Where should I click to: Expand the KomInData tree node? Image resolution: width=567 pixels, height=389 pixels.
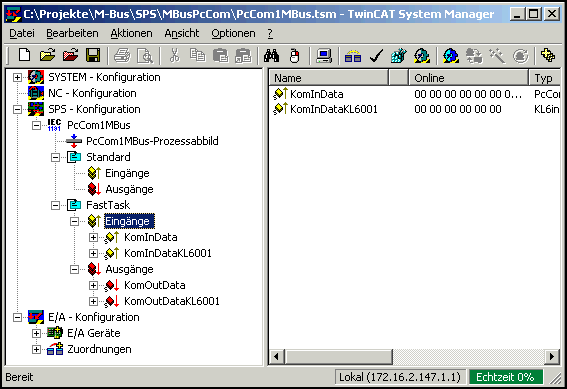tap(93, 238)
